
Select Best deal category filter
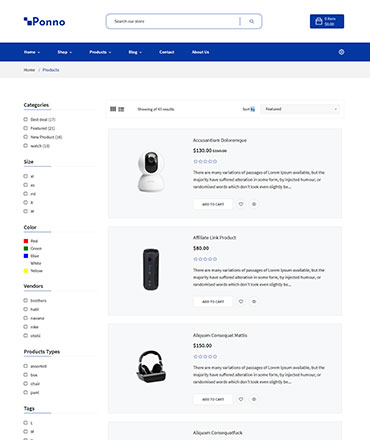point(39,119)
